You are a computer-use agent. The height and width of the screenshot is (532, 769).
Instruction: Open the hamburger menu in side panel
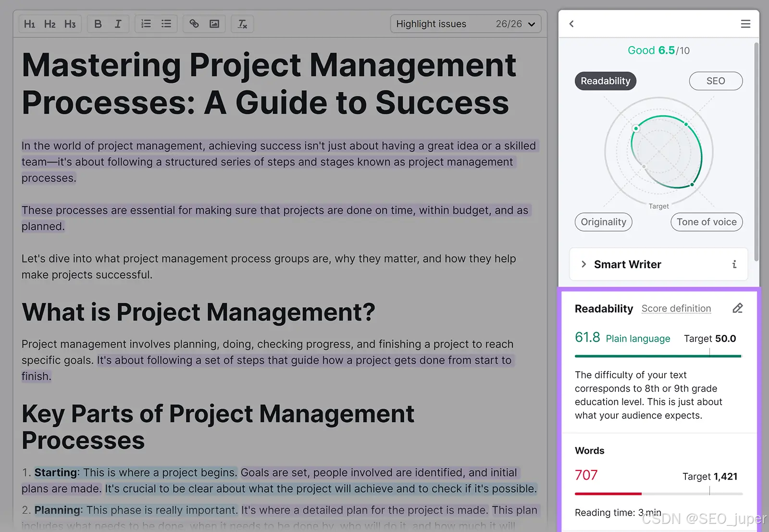point(745,24)
